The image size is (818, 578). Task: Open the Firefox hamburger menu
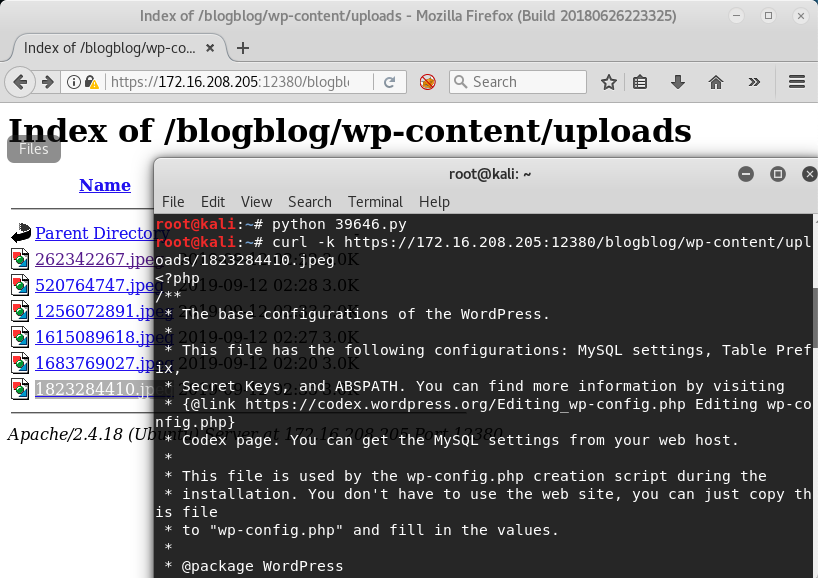797,82
